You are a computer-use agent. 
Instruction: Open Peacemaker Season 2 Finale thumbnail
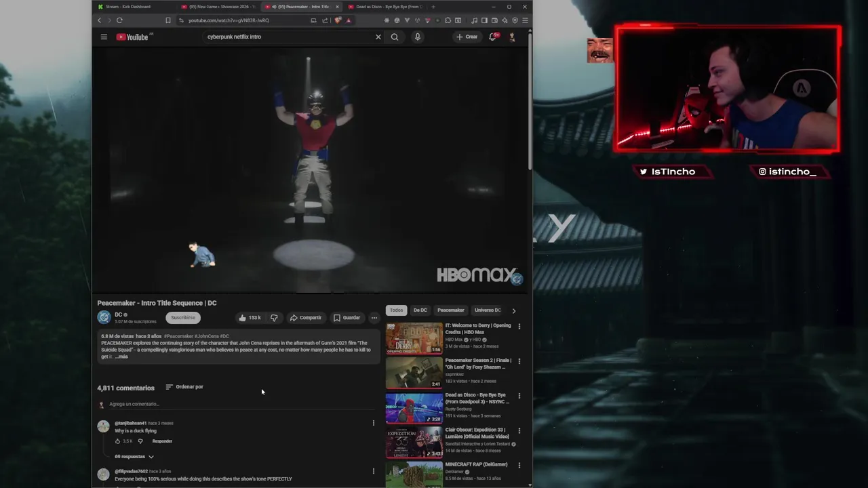pyautogui.click(x=414, y=373)
